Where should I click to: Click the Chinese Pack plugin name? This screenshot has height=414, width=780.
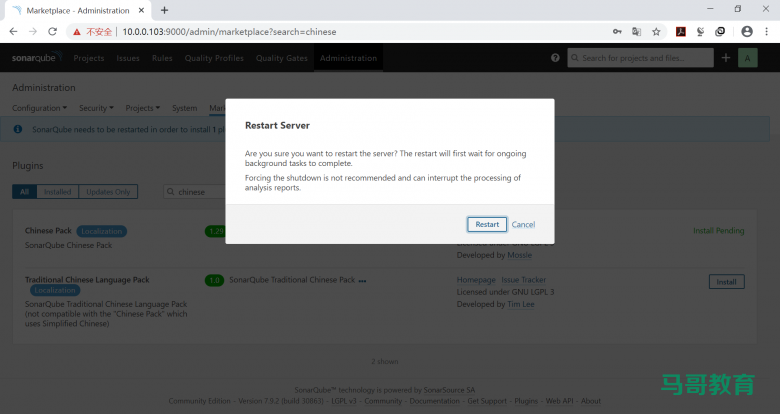(x=48, y=230)
